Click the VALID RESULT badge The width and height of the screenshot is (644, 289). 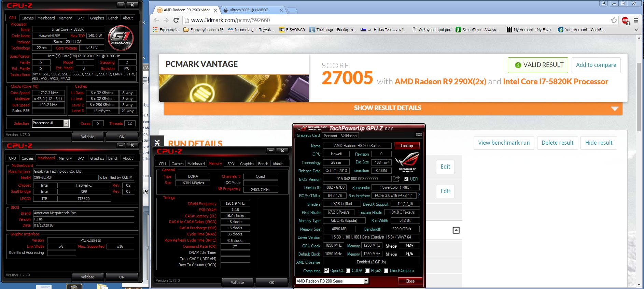(x=538, y=65)
